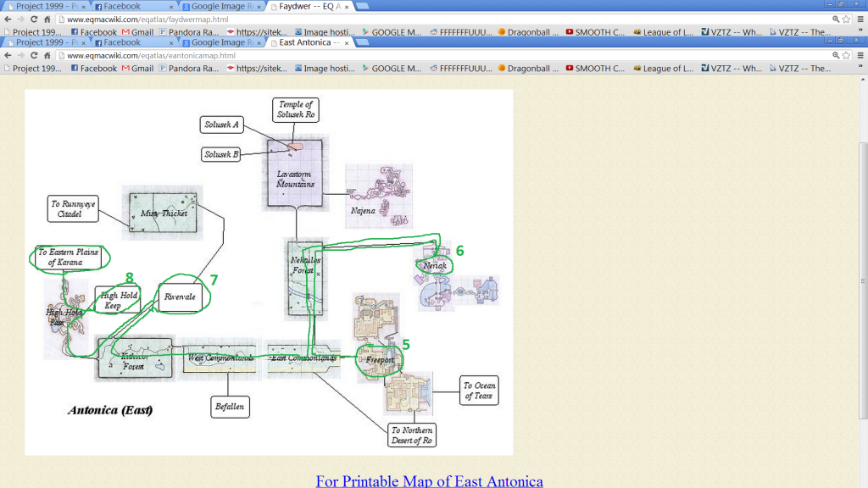The height and width of the screenshot is (488, 868).
Task: Close Facebook tab in Faydwer window
Action: point(171,7)
